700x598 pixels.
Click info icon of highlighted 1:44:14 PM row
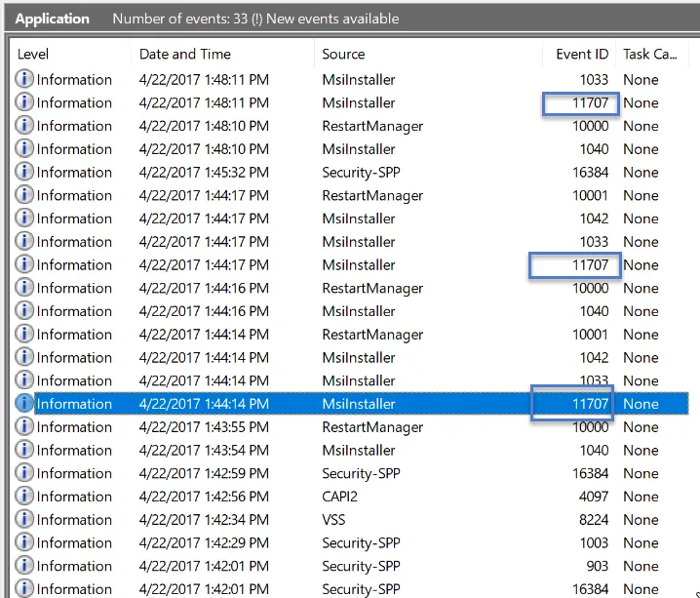coord(24,403)
